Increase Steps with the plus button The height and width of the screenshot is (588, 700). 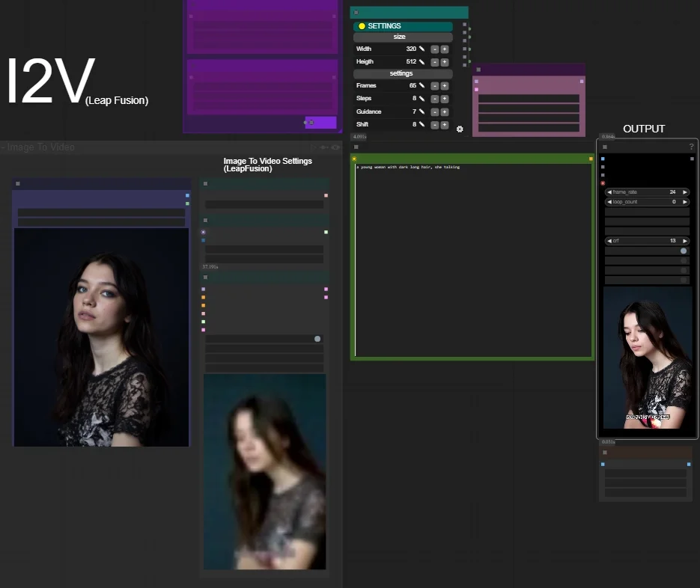click(445, 99)
